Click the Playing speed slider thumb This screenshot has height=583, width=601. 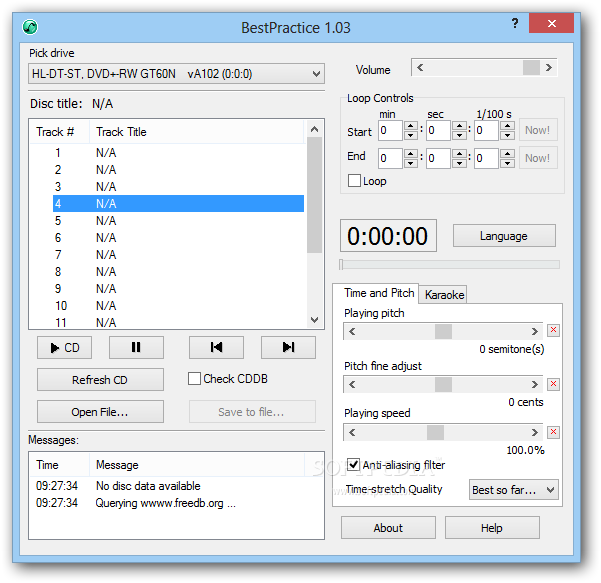point(435,433)
